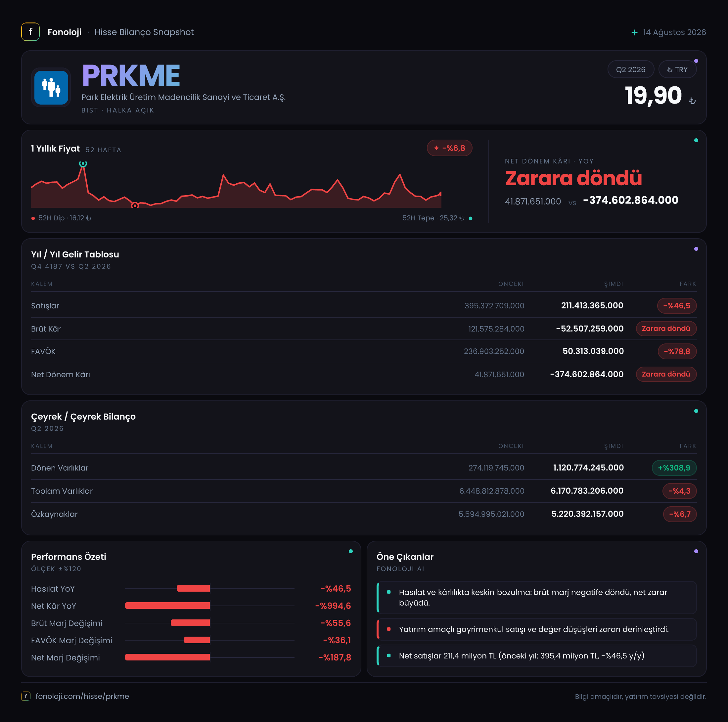Click the FAVÖK -%78,8 change badge
The image size is (728, 722).
[677, 351]
